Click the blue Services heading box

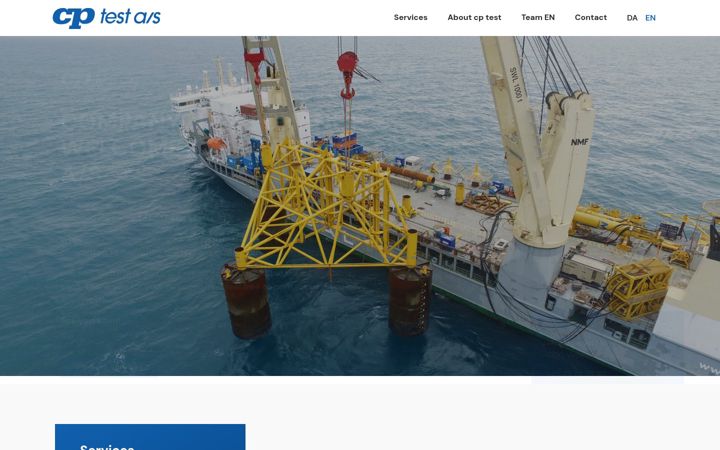[x=150, y=437]
